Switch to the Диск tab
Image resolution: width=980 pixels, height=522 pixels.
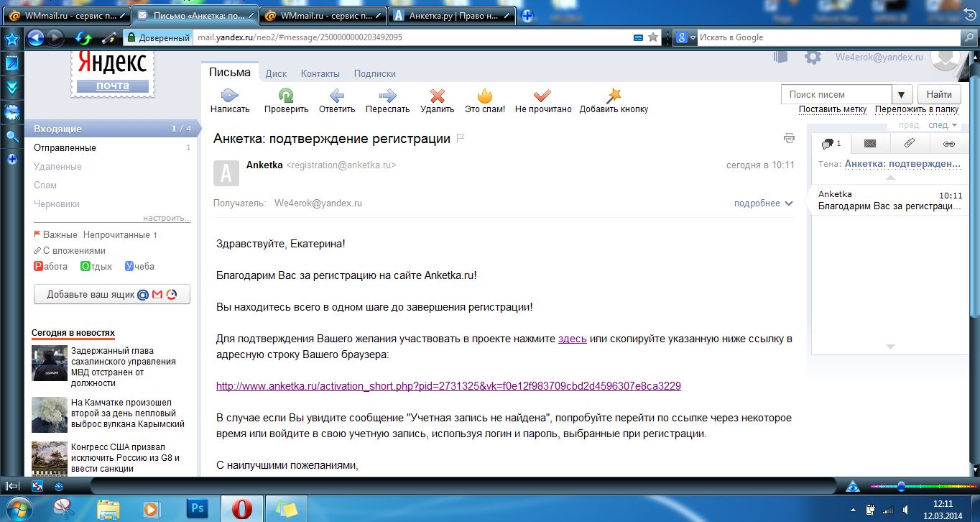276,73
